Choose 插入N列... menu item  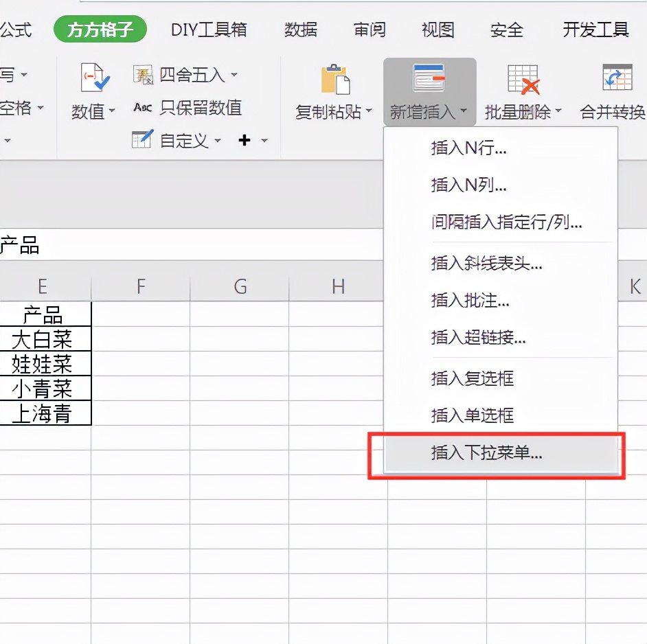tap(501, 185)
